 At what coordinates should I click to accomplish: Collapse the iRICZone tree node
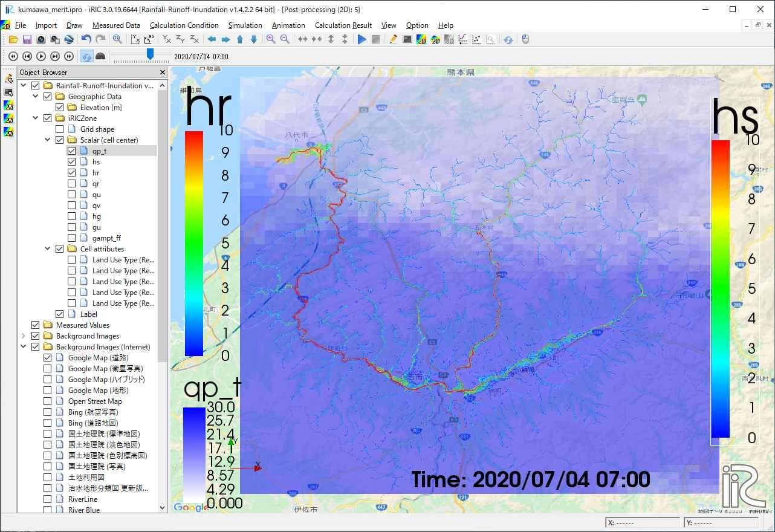pyautogui.click(x=36, y=118)
